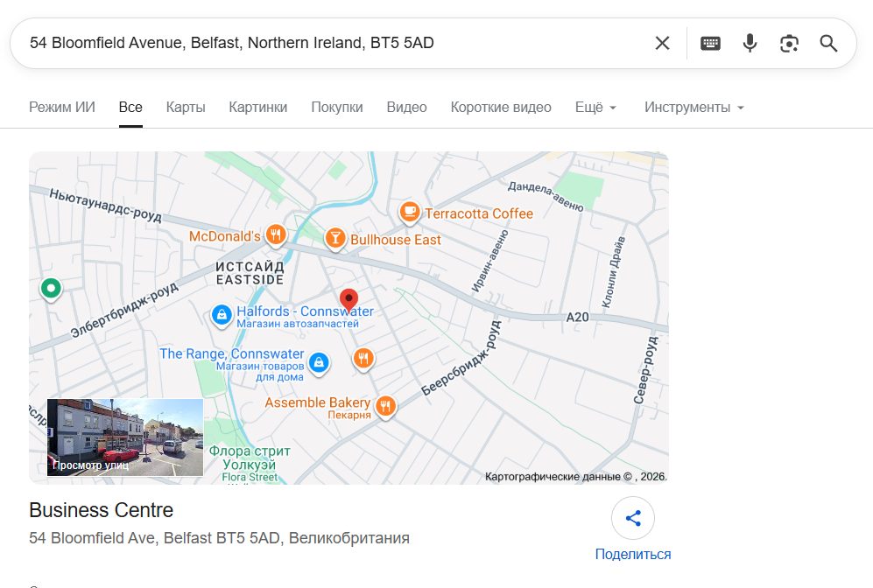The width and height of the screenshot is (873, 588).
Task: Open the on-screen keyboard icon
Action: 710,43
